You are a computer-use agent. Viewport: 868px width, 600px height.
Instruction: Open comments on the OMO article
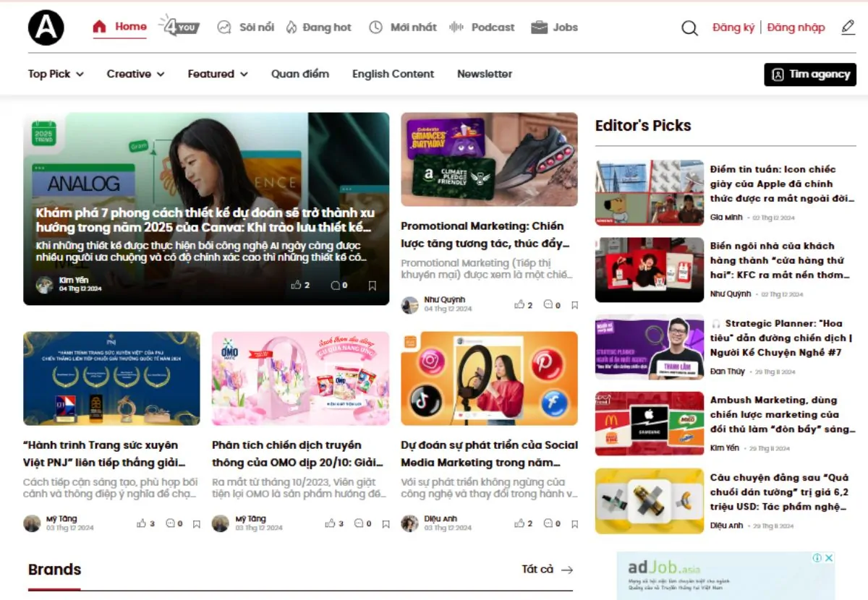click(359, 523)
